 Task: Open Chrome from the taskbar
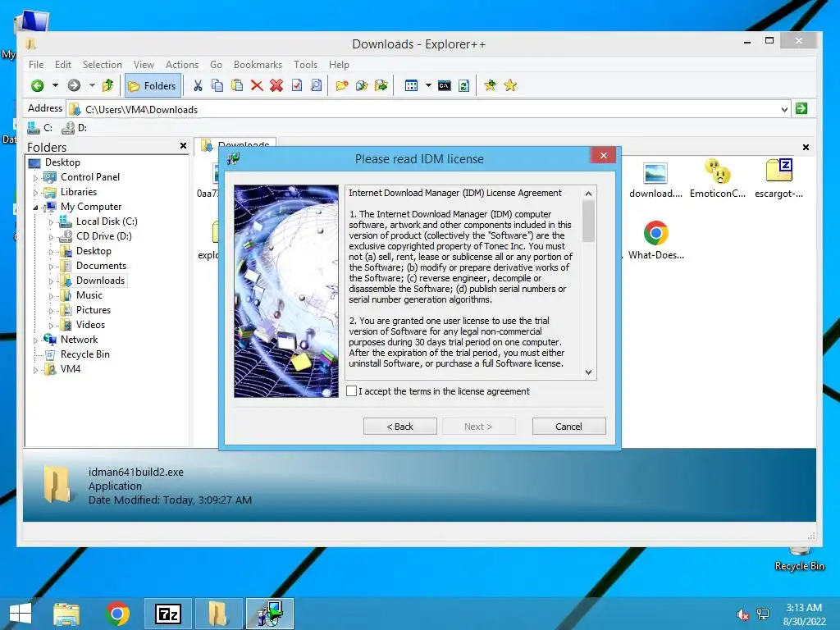pyautogui.click(x=117, y=614)
